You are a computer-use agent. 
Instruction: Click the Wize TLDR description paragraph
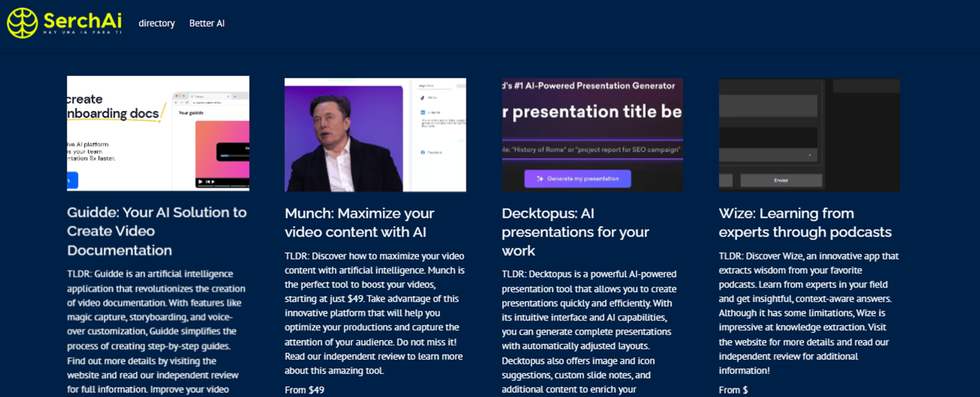809,313
